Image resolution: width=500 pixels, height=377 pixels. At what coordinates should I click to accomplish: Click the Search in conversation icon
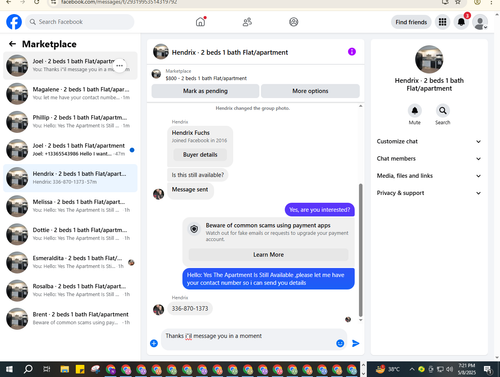pyautogui.click(x=443, y=111)
